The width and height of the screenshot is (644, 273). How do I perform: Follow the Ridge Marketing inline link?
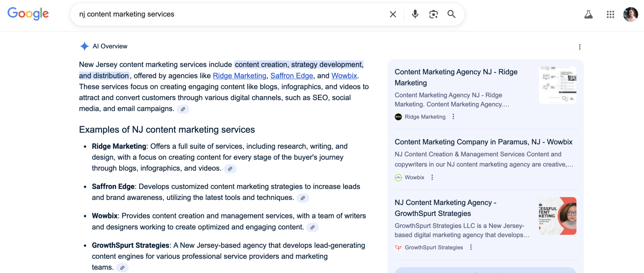click(239, 76)
